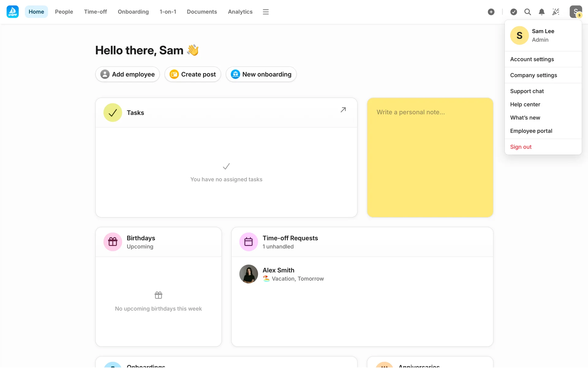Open notifications bell icon
Viewport: 588px width, 368px height.
541,12
